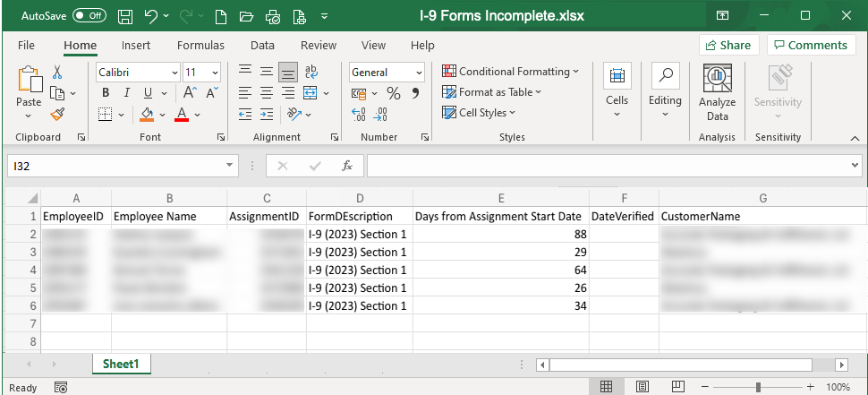Apply Comma Style format
The height and width of the screenshot is (395, 868).
416,94
